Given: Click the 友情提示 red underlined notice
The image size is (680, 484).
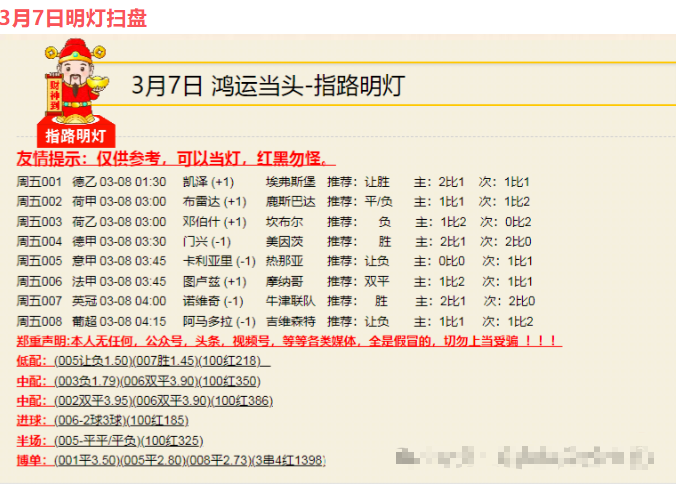Looking at the screenshot, I should tap(176, 160).
